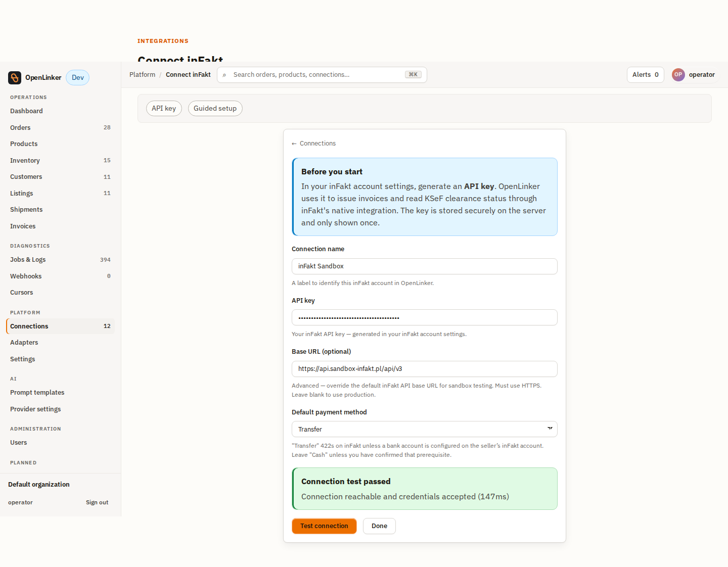
Task: Click the Connection test passed heading
Action: [346, 482]
